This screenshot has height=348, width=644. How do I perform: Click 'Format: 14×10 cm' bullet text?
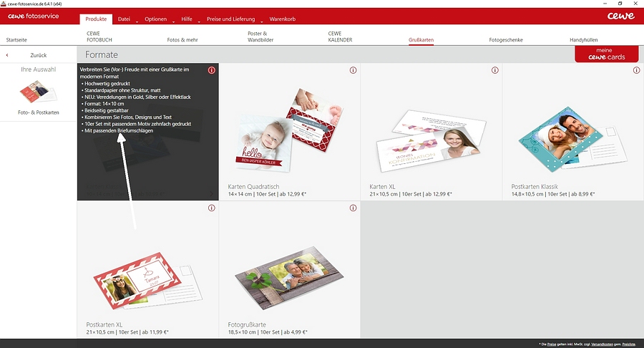(104, 104)
